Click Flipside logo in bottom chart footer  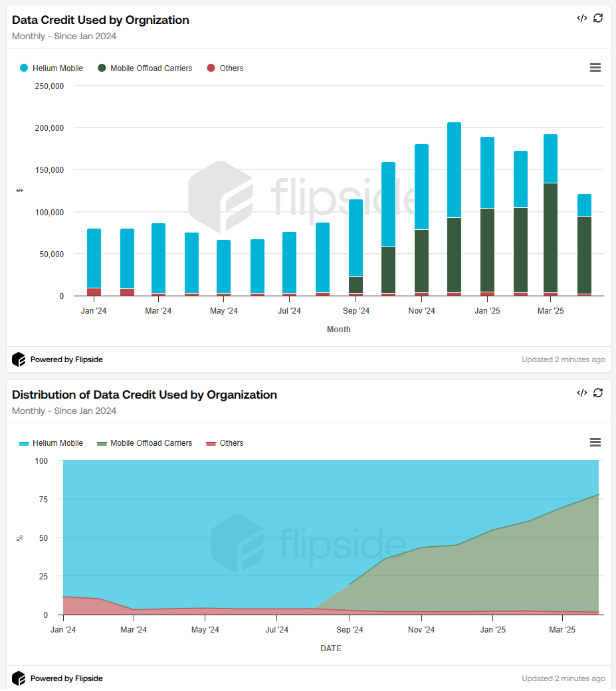[19, 678]
